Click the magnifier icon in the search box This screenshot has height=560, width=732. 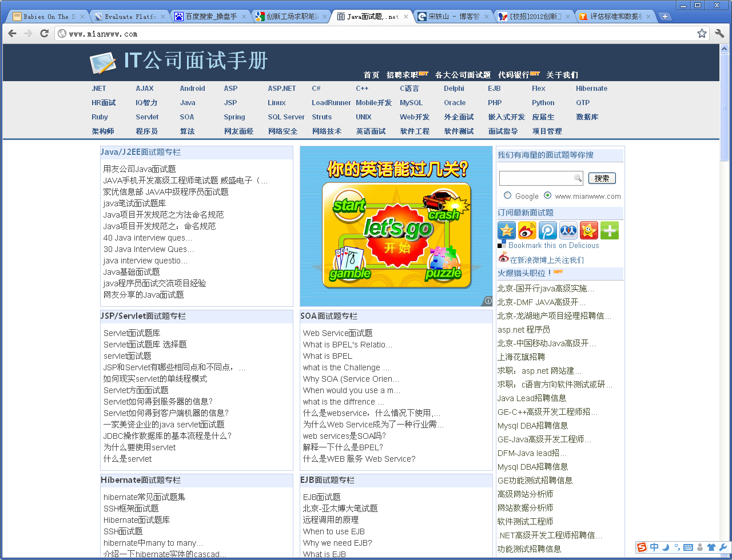pos(578,178)
